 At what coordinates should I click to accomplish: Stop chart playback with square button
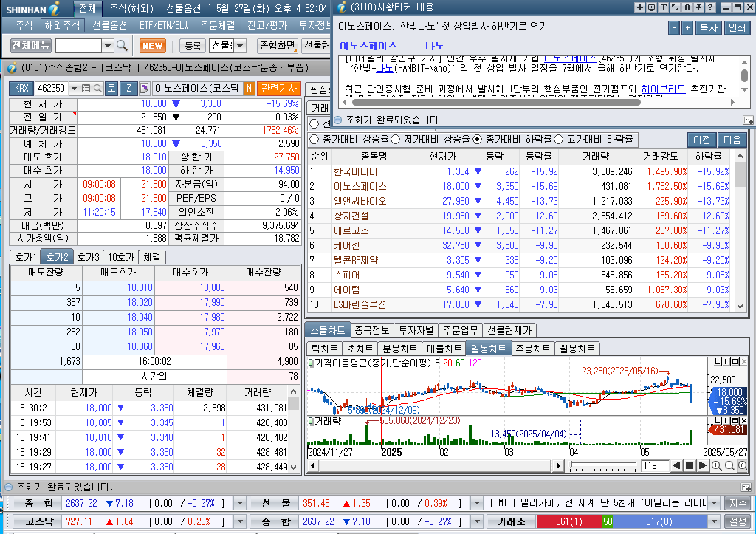(690, 465)
